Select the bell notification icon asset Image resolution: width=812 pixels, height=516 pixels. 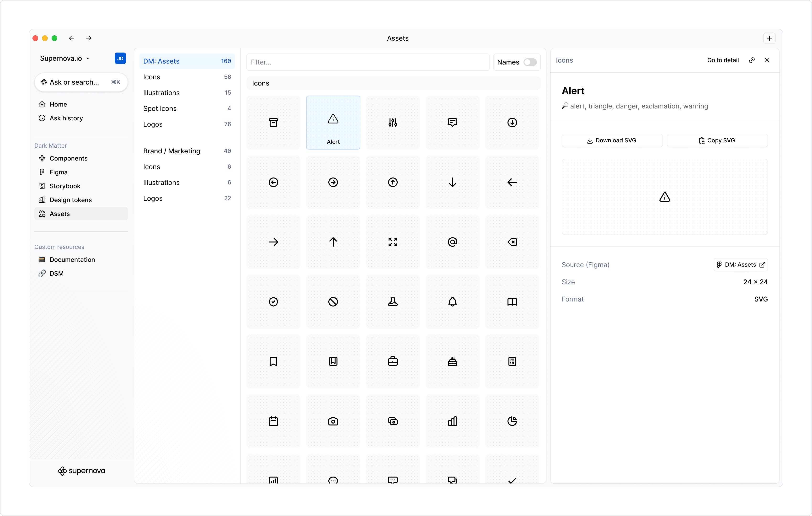click(452, 301)
